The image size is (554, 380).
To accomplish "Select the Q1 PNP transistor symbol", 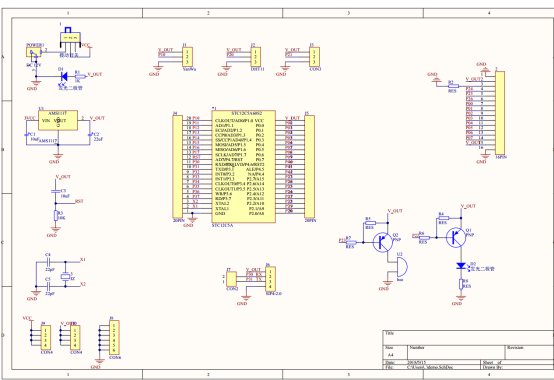I will click(456, 237).
